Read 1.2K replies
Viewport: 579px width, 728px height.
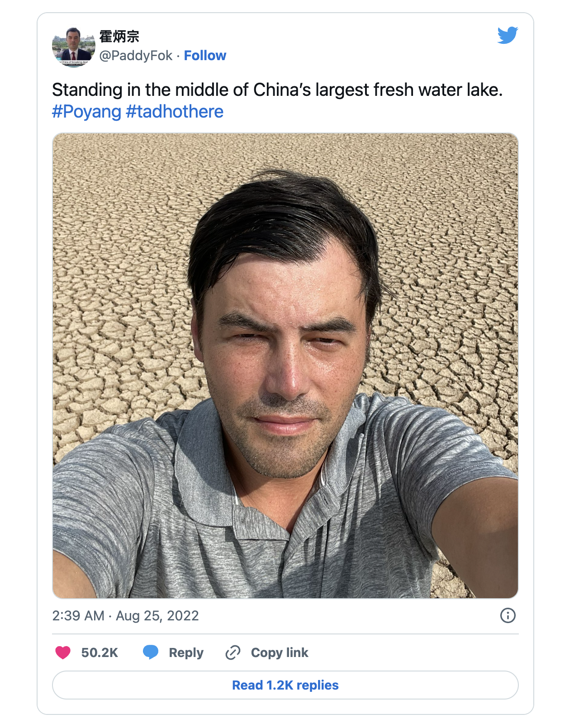point(285,685)
